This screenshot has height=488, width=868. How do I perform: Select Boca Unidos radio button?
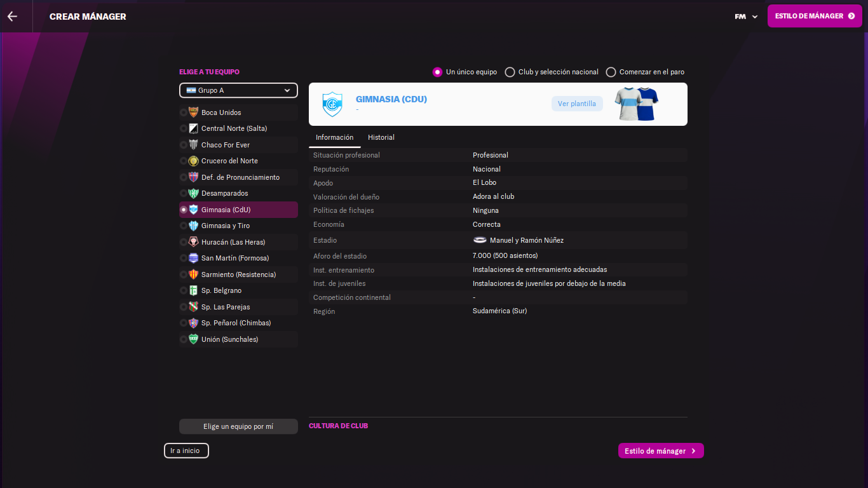click(x=184, y=112)
